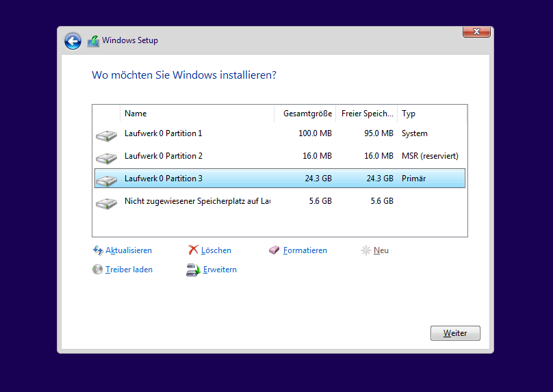
Task: Select Laufwerk 0 Partition 2
Action: pyautogui.click(x=280, y=156)
